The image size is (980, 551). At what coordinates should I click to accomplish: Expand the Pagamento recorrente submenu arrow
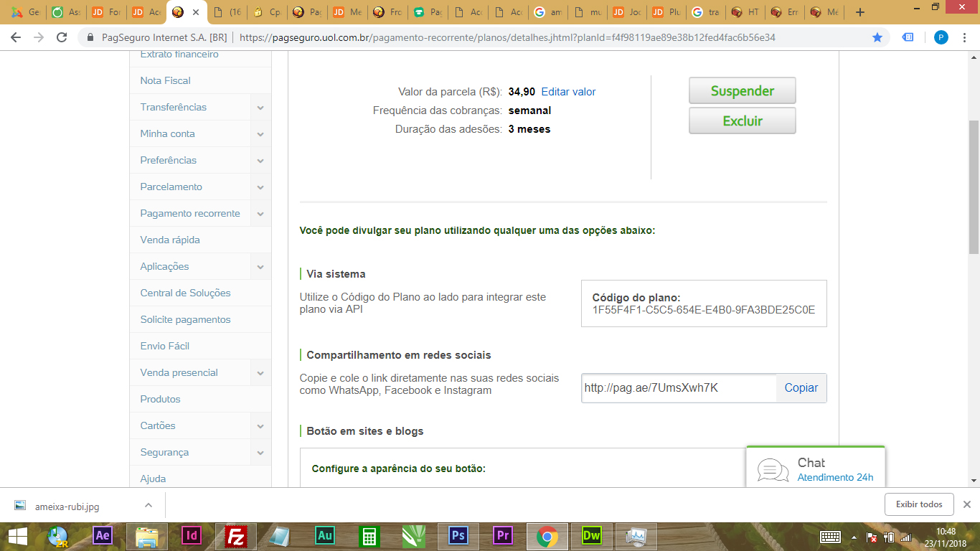point(260,214)
